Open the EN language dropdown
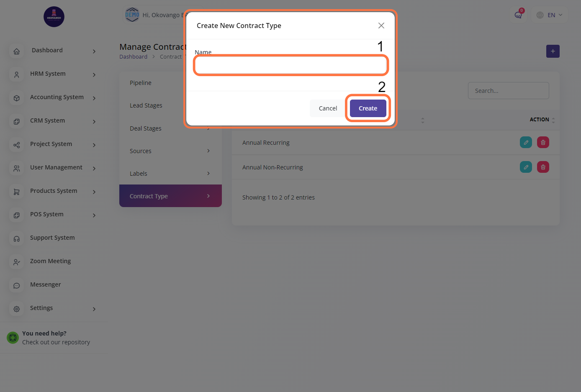 tap(550, 15)
